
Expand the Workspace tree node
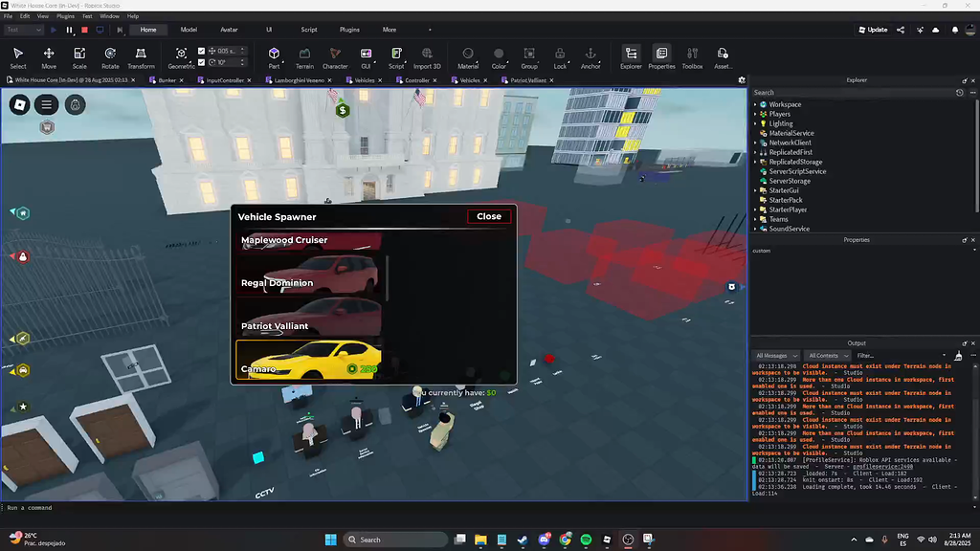click(x=755, y=104)
